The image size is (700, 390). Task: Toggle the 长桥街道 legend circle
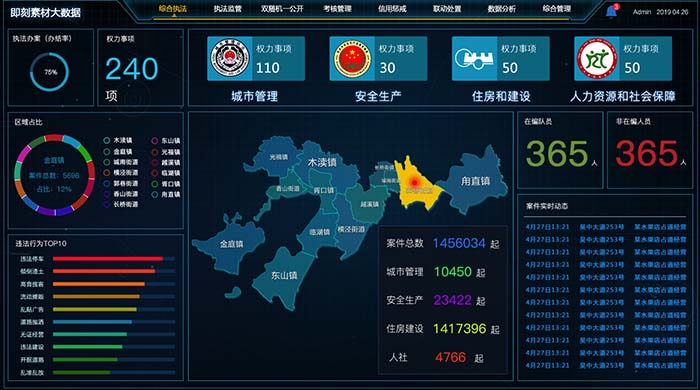coord(107,204)
